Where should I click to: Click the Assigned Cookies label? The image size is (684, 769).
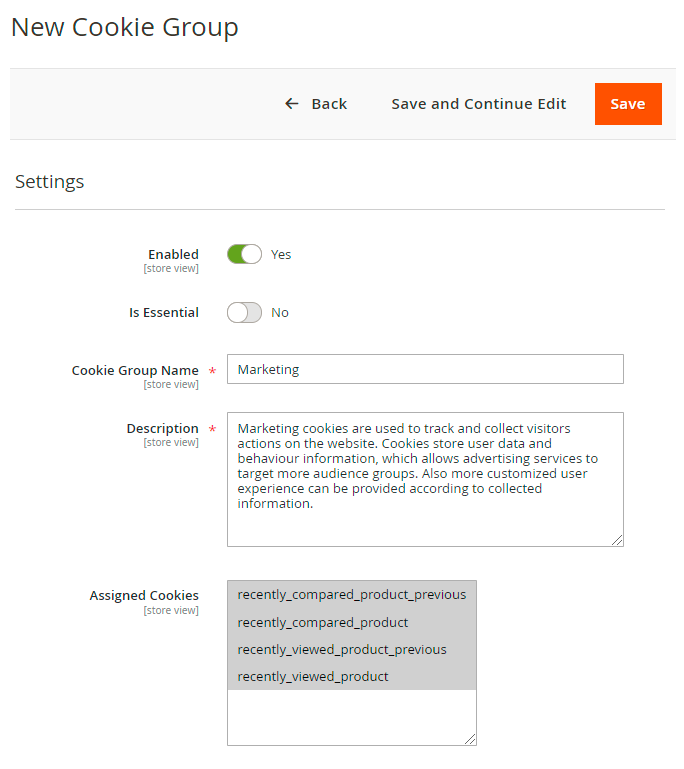tap(144, 595)
